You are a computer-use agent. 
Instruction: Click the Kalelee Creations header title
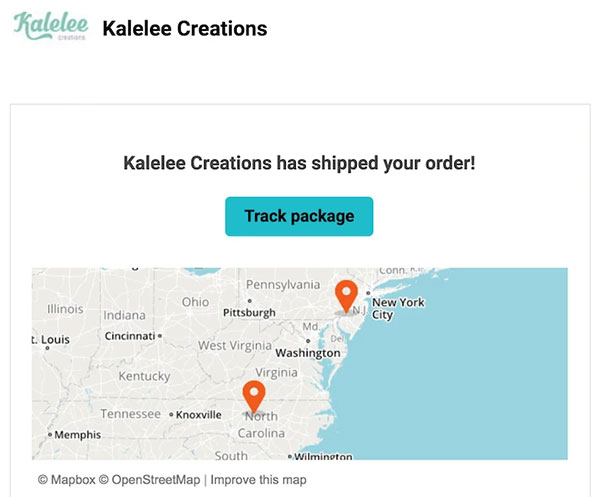click(185, 29)
